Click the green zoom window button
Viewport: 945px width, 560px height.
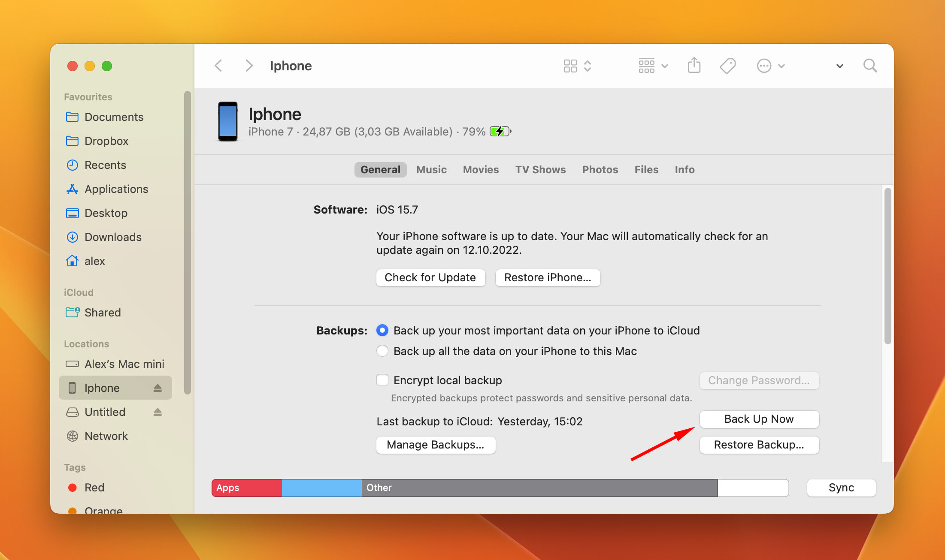pyautogui.click(x=106, y=66)
